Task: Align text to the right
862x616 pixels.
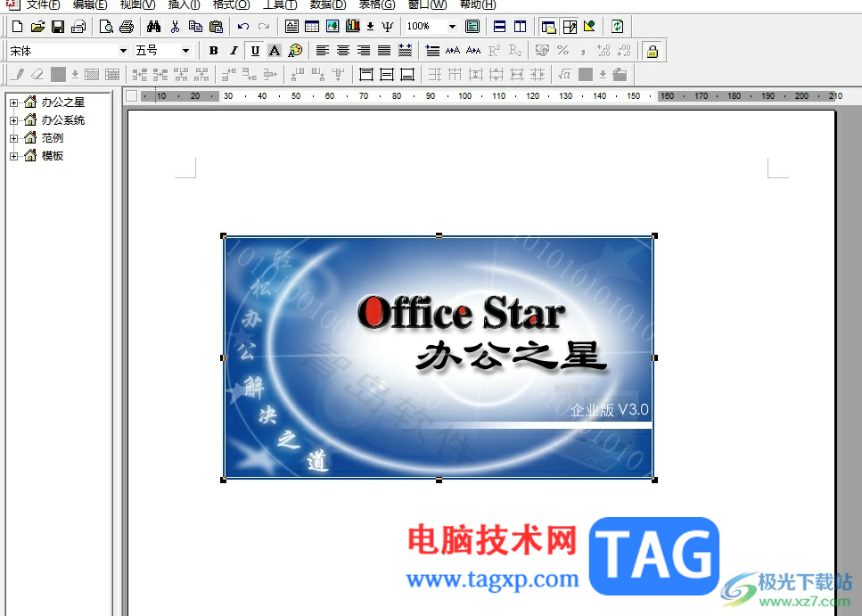Action: 364,51
